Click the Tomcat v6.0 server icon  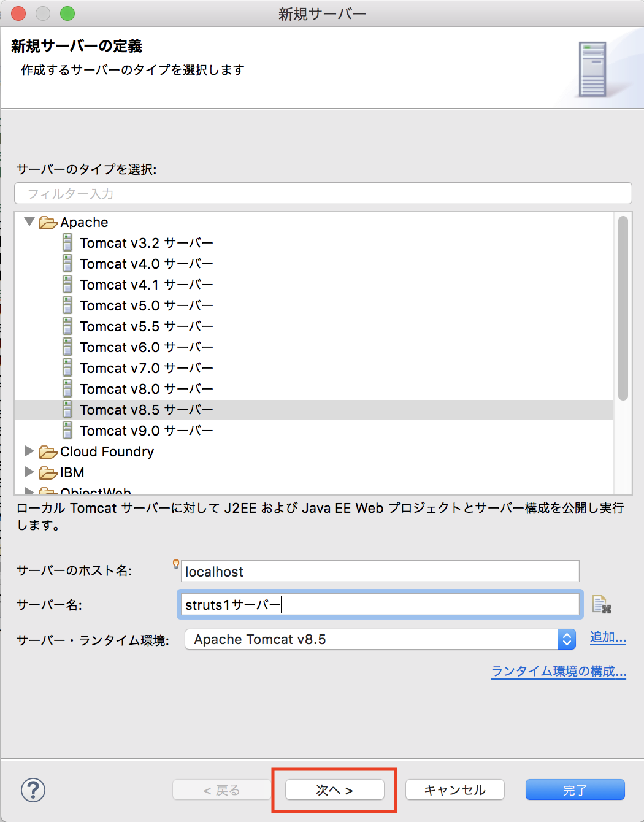(x=67, y=347)
